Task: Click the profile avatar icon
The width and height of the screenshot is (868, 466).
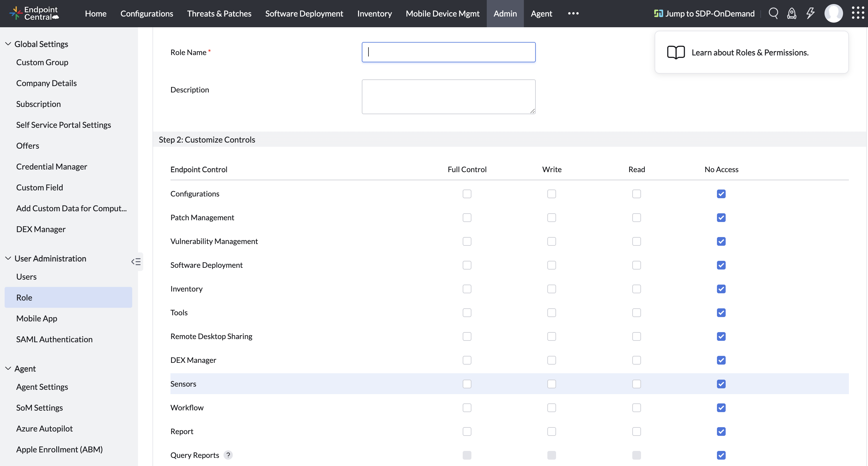Action: pos(834,13)
